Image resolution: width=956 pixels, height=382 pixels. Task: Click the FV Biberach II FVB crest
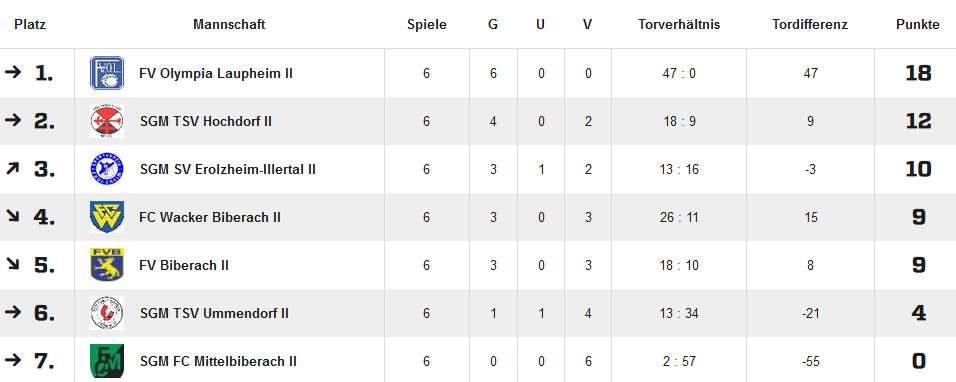(107, 265)
